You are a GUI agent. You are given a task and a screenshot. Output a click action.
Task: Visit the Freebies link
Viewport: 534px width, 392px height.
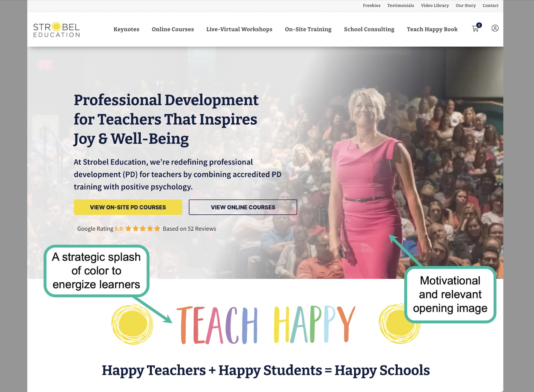pos(372,6)
